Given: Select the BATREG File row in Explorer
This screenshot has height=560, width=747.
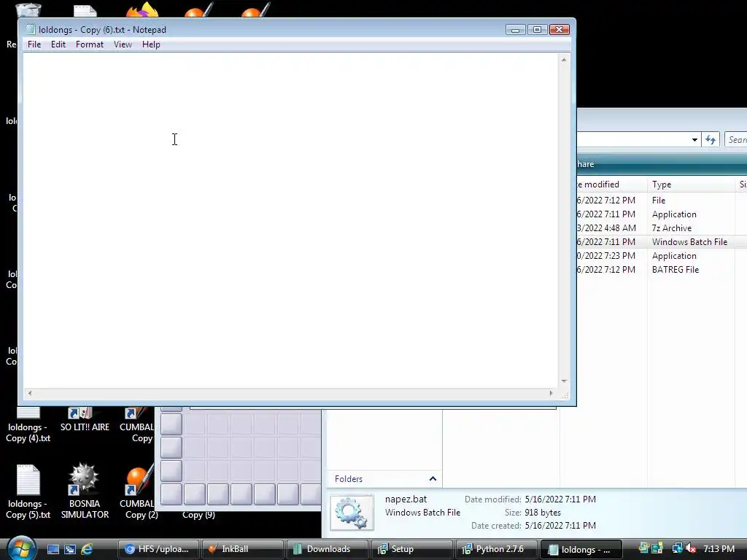Looking at the screenshot, I should (662, 270).
